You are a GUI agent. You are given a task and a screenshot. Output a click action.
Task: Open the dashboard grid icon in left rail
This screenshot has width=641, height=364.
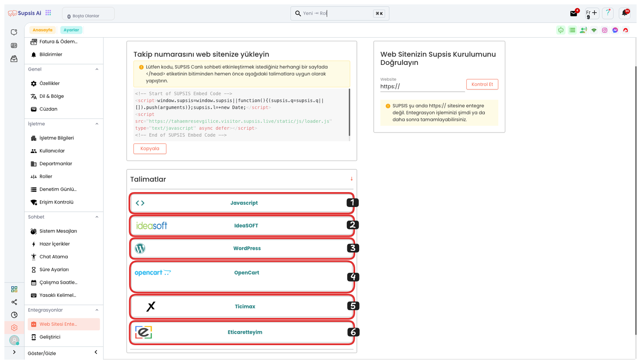(x=14, y=289)
